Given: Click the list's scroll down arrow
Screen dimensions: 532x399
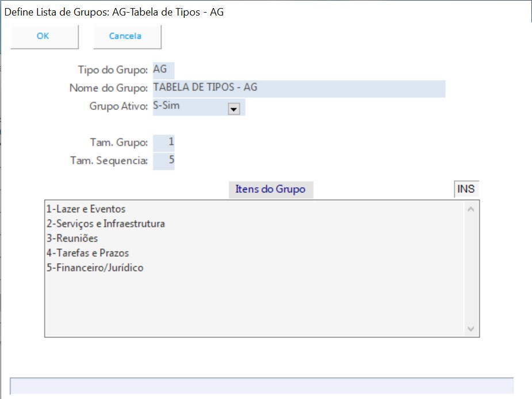Looking at the screenshot, I should point(471,329).
